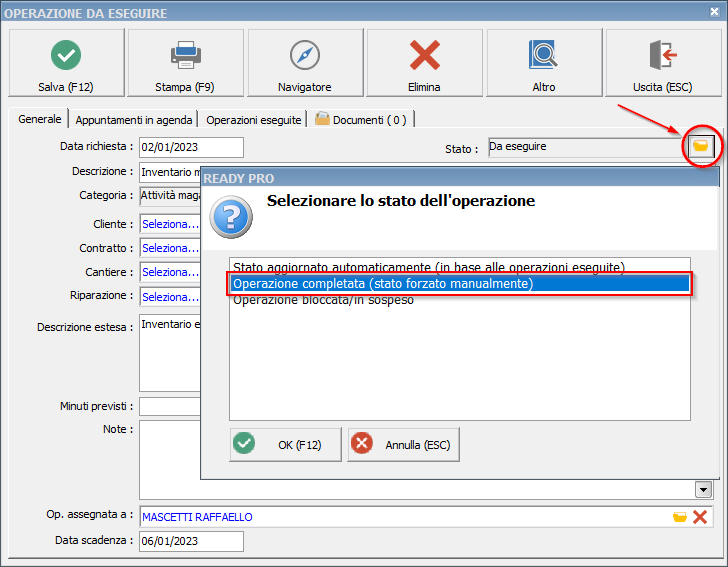Select the Generale tab
Screen dimensions: 728x567
pos(40,119)
